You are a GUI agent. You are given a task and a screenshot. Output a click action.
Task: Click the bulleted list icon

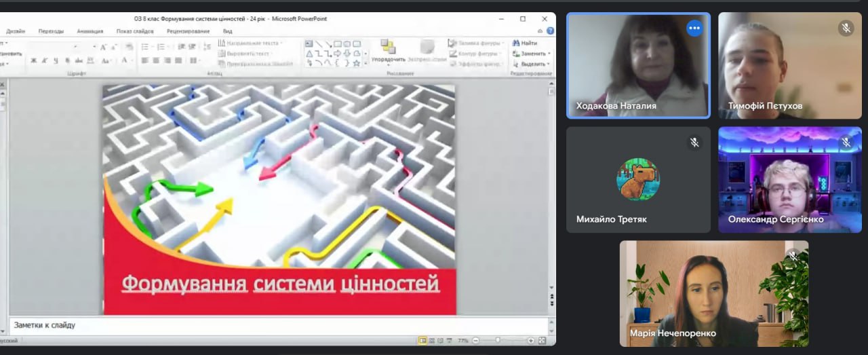tap(145, 47)
